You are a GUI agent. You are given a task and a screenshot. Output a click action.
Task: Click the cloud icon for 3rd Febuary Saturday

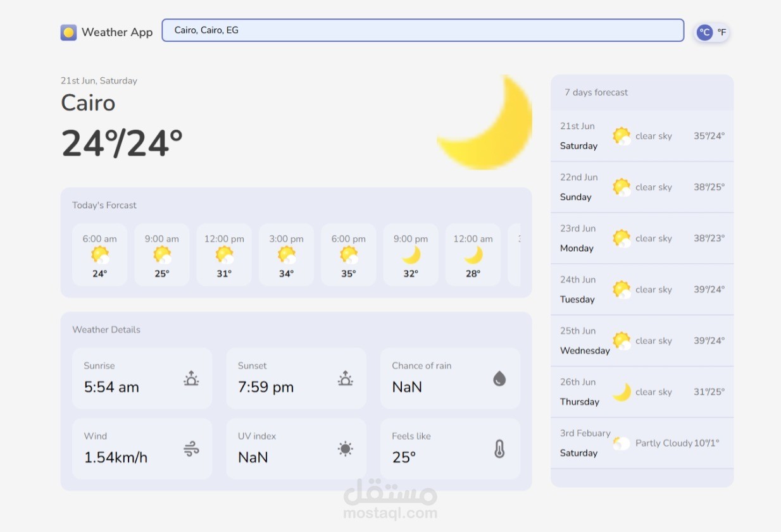[622, 443]
